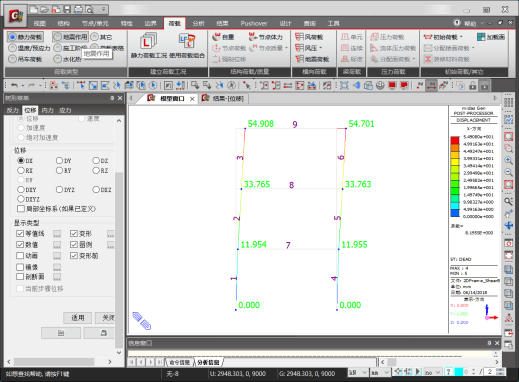Click the red color swatch in the legend

pos(455,140)
